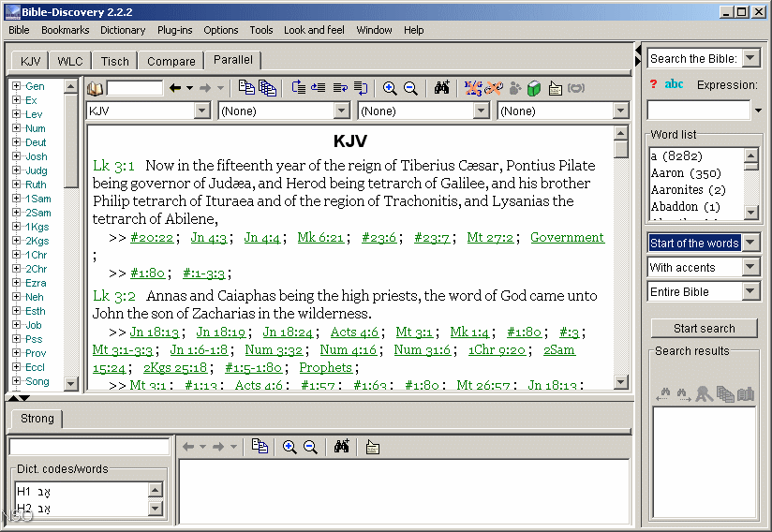Open the back history dropdown arrow

pyautogui.click(x=190, y=89)
